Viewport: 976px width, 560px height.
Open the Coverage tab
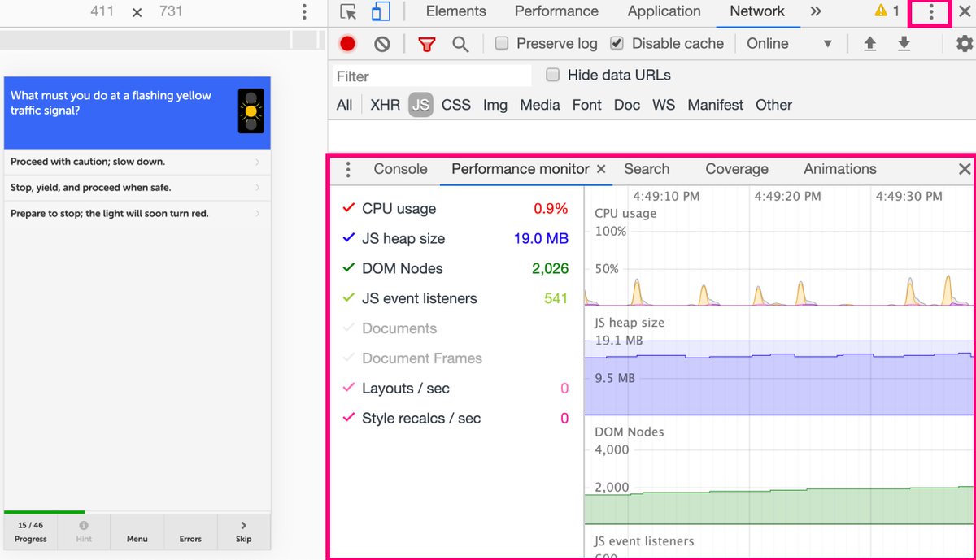point(736,169)
